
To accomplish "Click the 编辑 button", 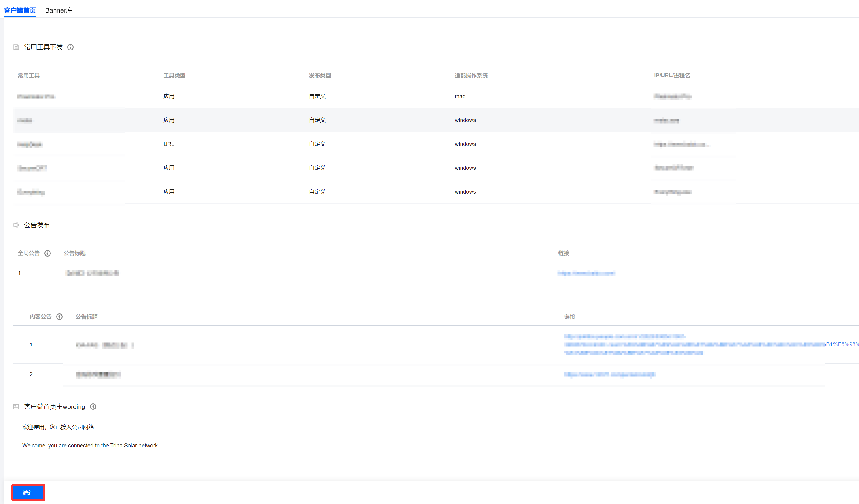I will point(28,492).
